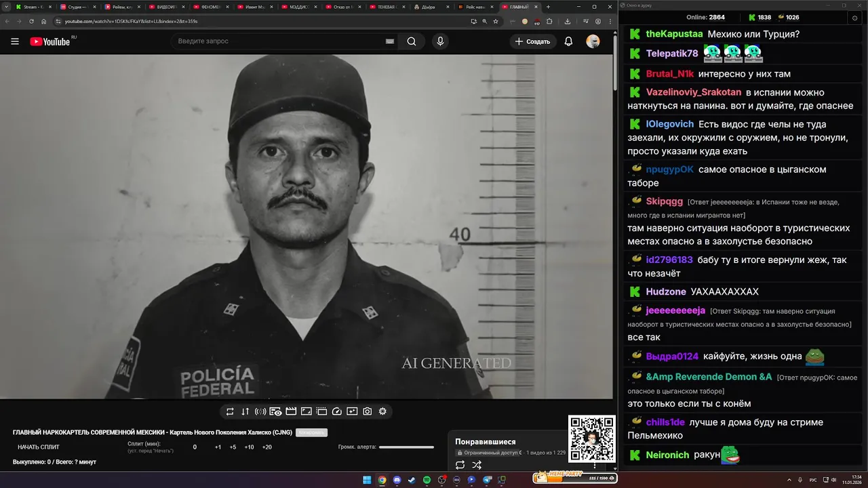This screenshot has width=868, height=488.
Task: Click the clapperboard icon in the extension toolbar
Action: (291, 411)
